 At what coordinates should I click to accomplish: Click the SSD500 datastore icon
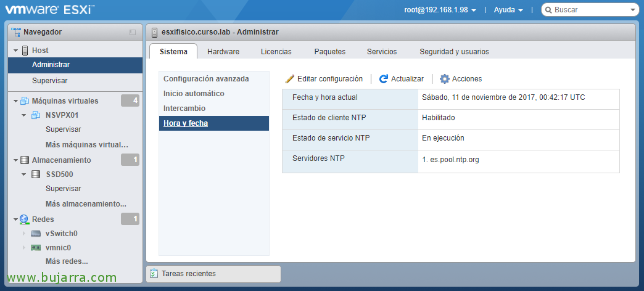coord(36,174)
